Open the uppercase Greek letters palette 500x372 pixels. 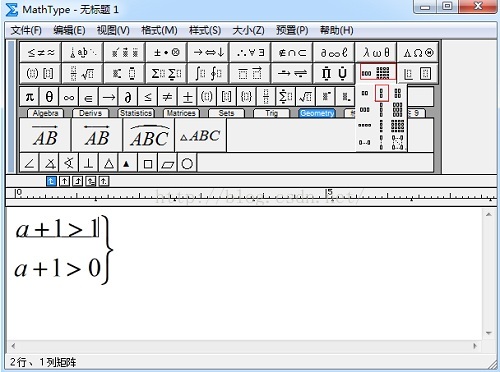click(x=418, y=52)
